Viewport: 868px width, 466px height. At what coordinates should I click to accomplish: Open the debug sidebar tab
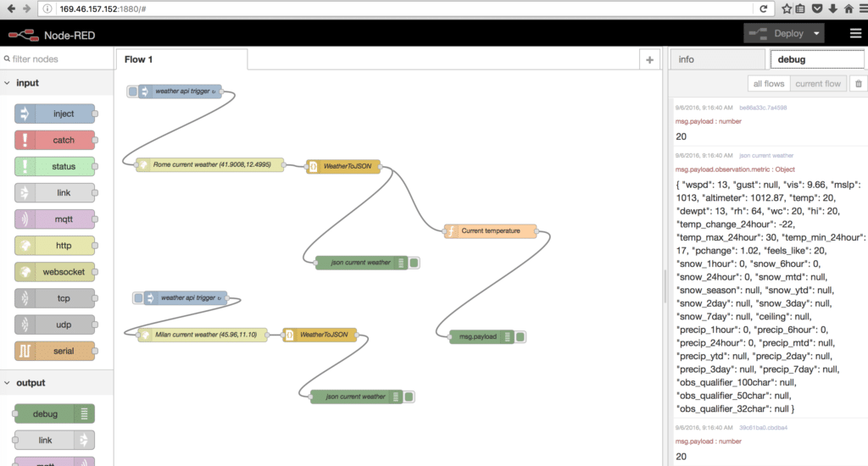pos(817,60)
